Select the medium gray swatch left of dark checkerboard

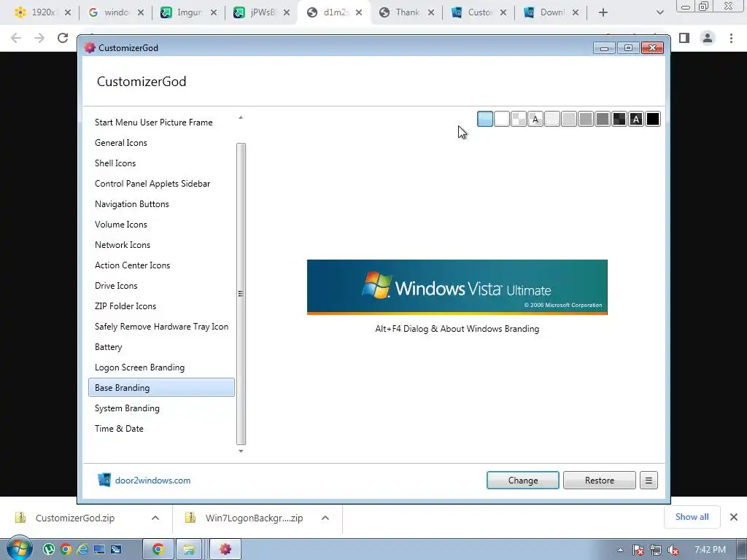(603, 119)
